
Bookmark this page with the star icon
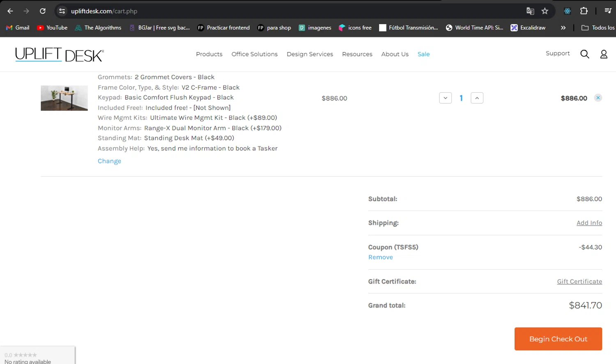point(545,11)
